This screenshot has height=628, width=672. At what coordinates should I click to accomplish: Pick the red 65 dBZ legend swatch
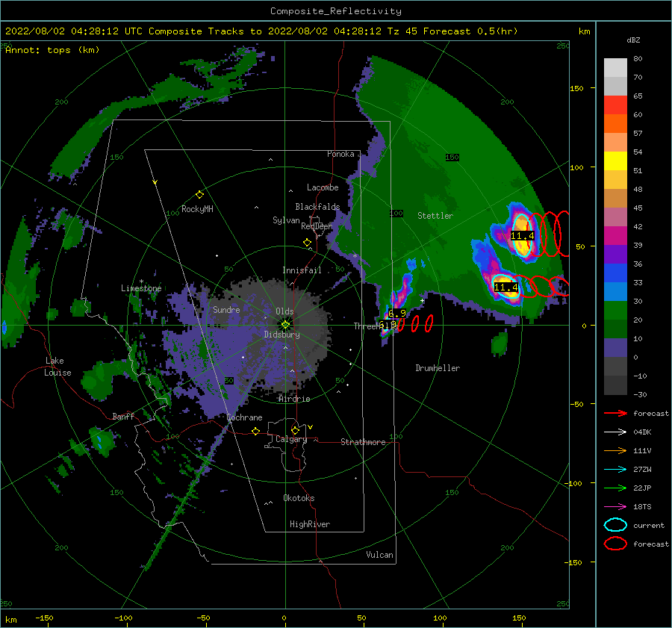[615, 105]
